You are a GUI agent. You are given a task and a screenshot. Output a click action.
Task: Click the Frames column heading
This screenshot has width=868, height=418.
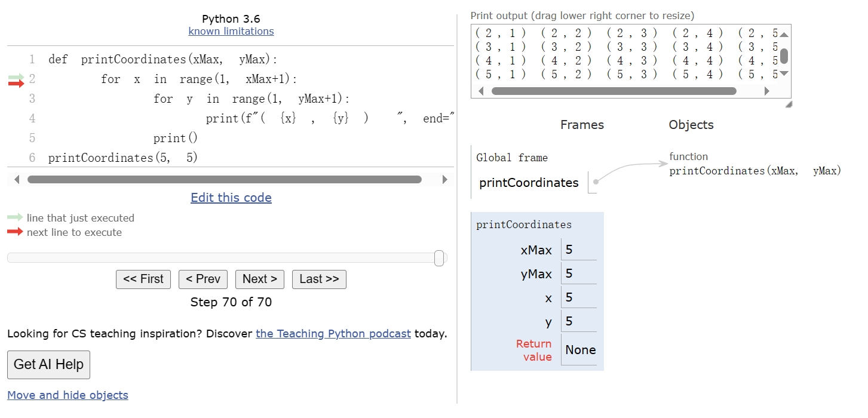(x=582, y=125)
